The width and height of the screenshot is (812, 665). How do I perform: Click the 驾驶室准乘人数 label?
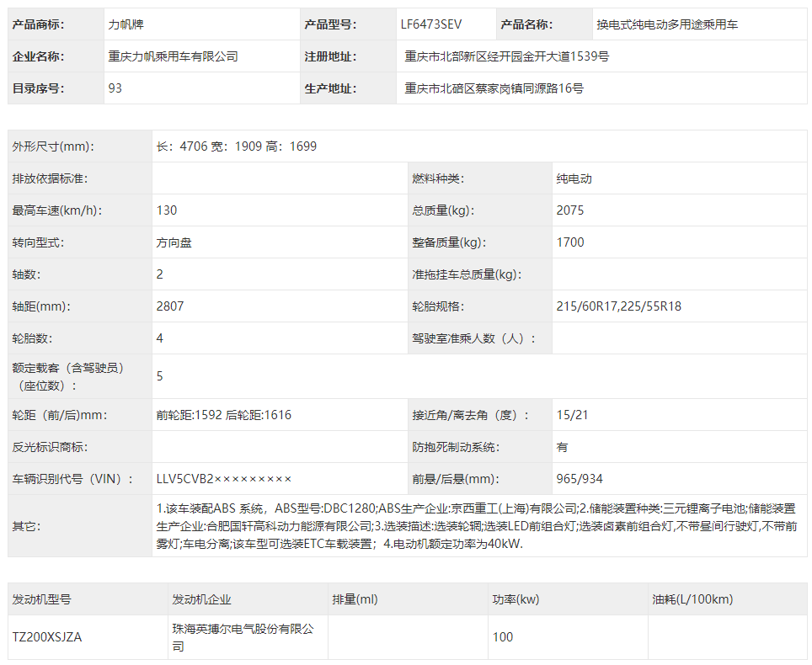(x=474, y=338)
